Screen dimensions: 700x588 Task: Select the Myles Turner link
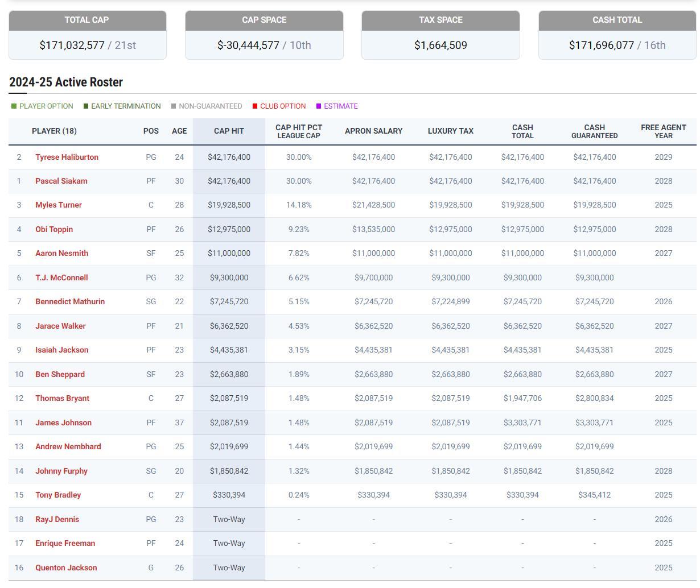pos(58,205)
